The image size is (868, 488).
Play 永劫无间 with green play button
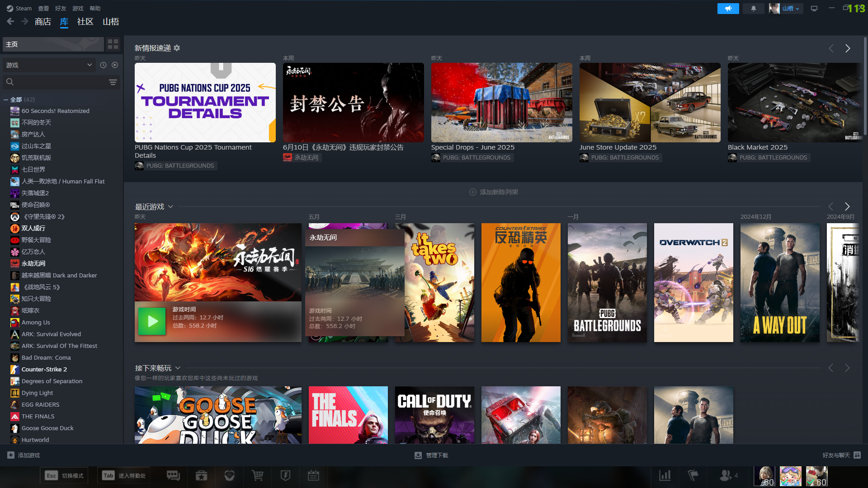[151, 321]
